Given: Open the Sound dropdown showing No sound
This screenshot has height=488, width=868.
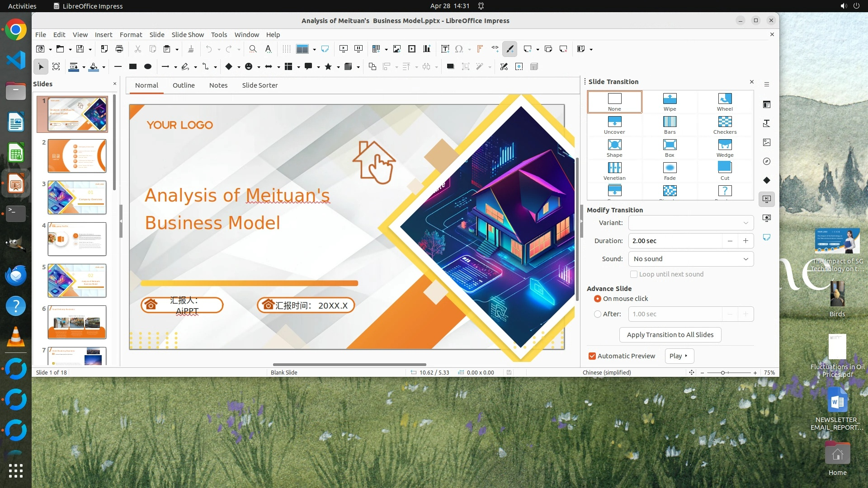Looking at the screenshot, I should pos(691,259).
